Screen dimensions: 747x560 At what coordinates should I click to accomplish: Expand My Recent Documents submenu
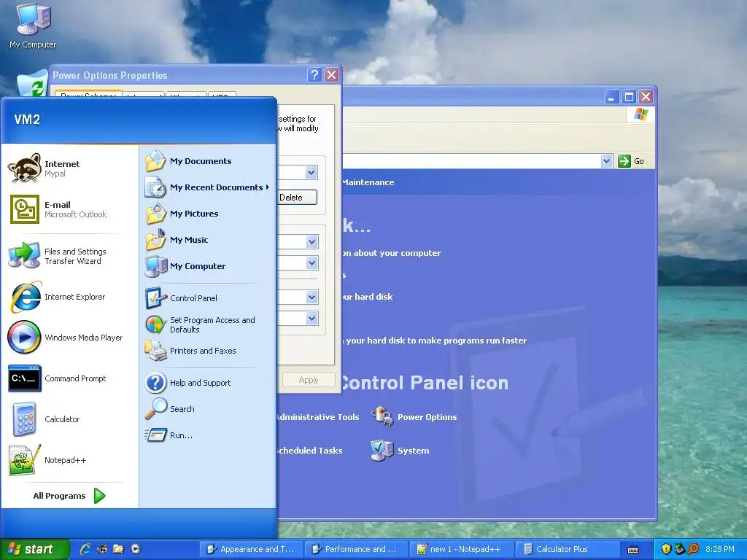coord(207,187)
